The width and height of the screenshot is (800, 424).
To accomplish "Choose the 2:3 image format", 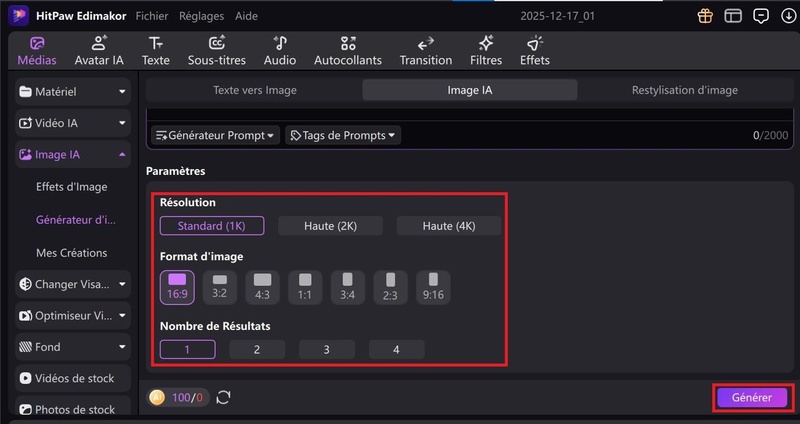I will (x=390, y=287).
